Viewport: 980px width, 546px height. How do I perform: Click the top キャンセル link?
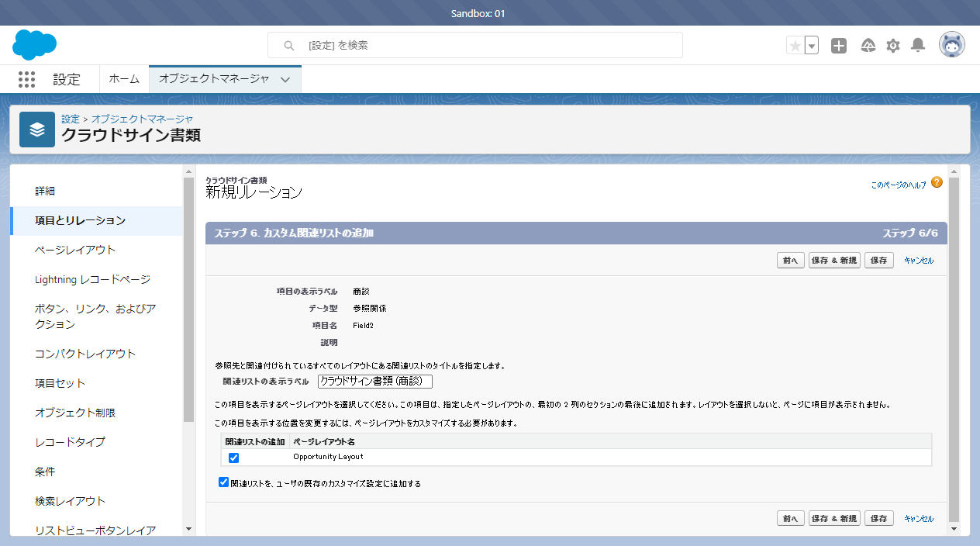coord(919,261)
